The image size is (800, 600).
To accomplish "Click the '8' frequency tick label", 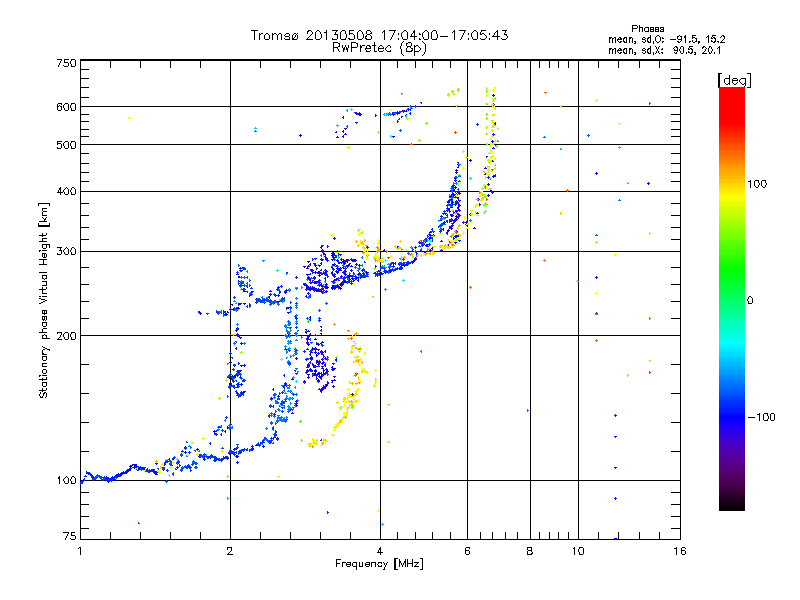I will click(530, 551).
